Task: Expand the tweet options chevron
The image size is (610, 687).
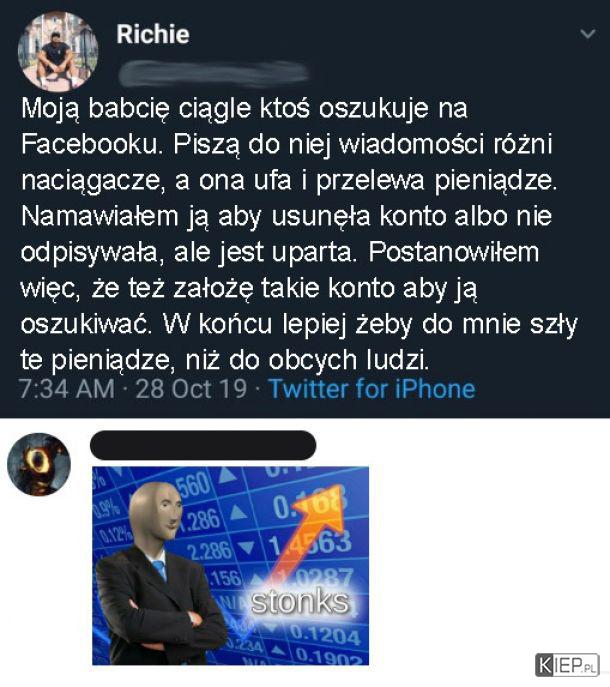Action: click(587, 33)
